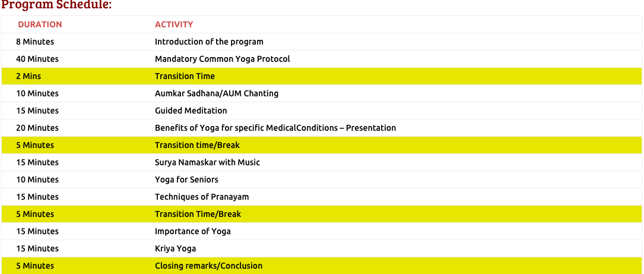Select Benefits of Yoga Presentation row

322,128
